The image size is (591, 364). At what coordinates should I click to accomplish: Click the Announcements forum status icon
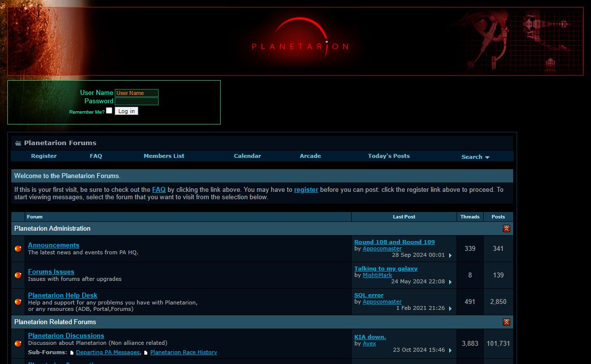pyautogui.click(x=18, y=248)
